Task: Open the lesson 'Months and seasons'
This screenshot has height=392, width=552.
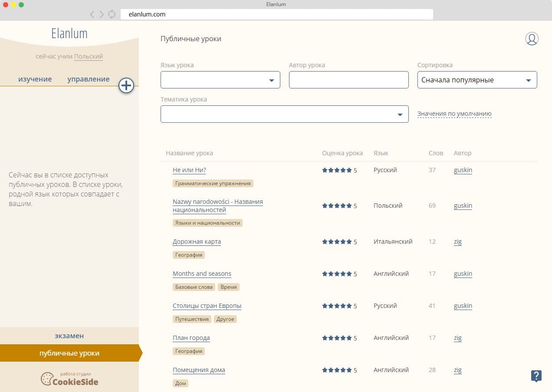Action: tap(202, 274)
